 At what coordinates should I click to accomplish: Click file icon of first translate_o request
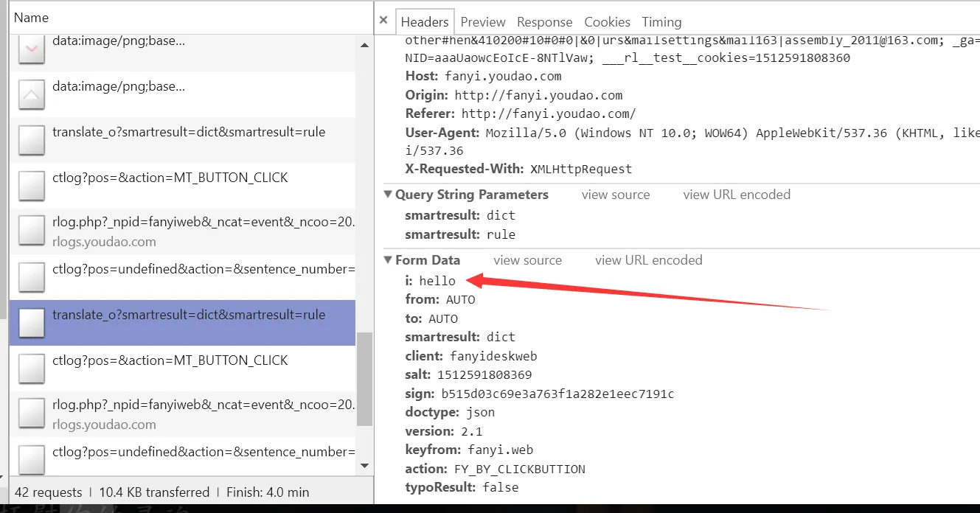coord(32,140)
